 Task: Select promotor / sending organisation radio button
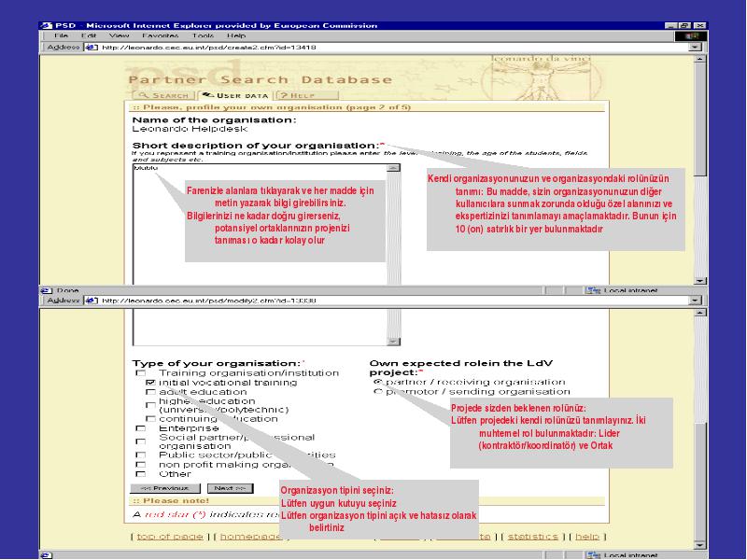pos(378,391)
